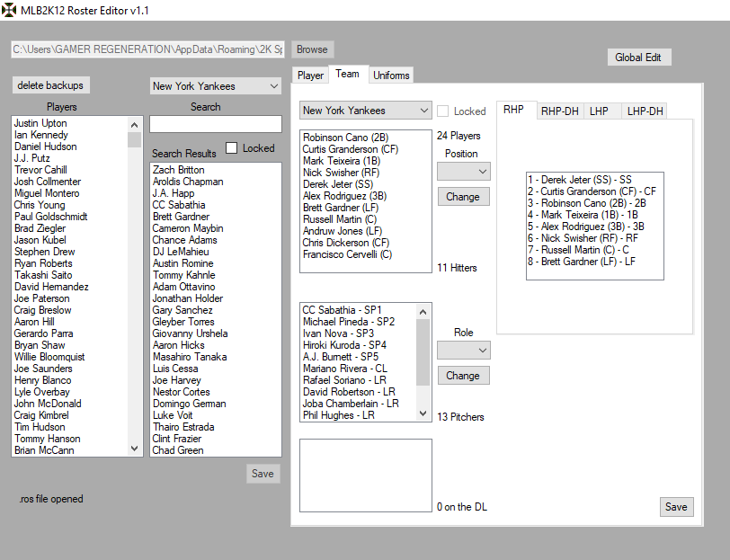
Task: Select Aroldis Chapman in Search Results
Action: [188, 182]
